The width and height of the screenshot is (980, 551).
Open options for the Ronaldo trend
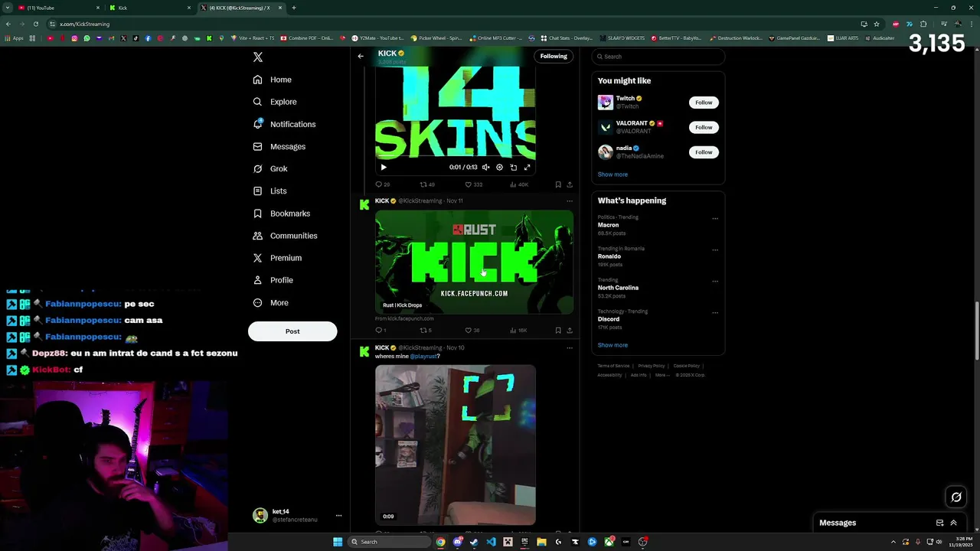click(715, 250)
